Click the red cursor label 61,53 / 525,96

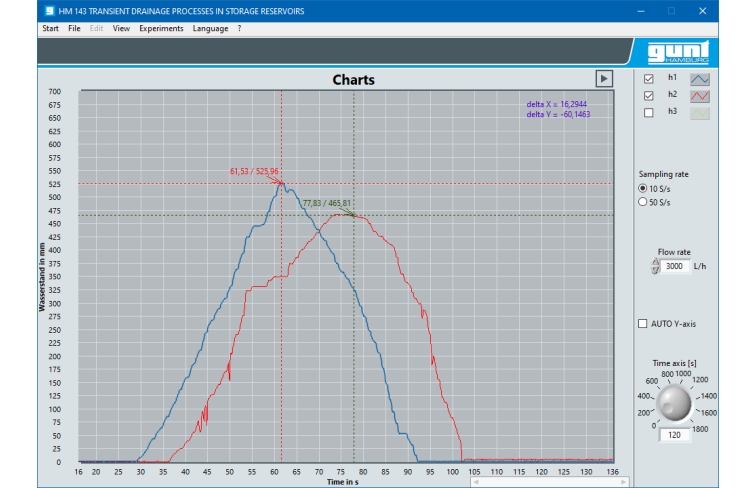(254, 171)
